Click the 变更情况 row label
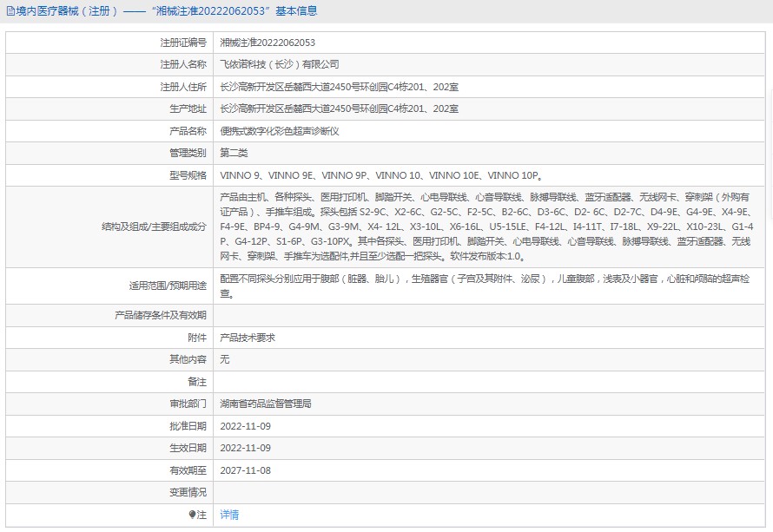Screen dimensions: 773x532 188,493
